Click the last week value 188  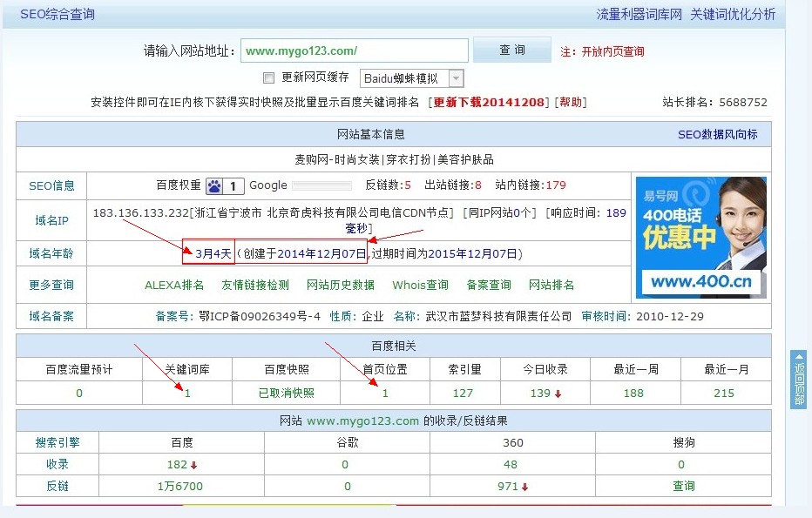pyautogui.click(x=633, y=394)
